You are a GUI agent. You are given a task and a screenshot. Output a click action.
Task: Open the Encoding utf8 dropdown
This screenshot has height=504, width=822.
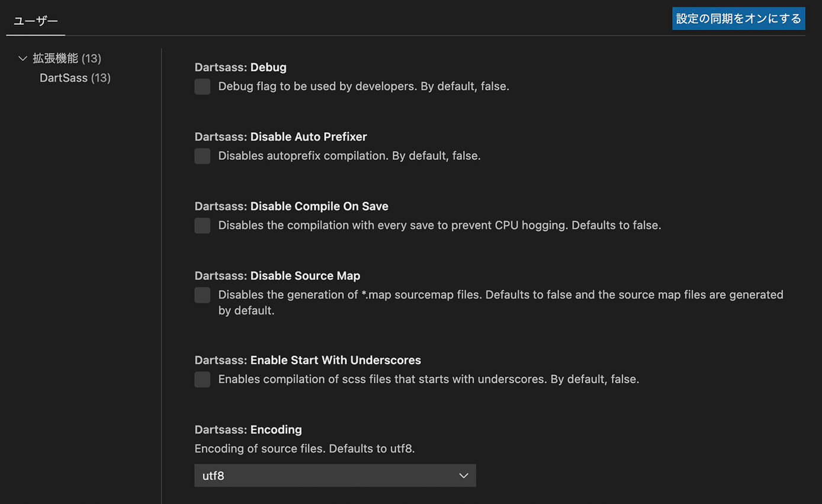(x=335, y=476)
